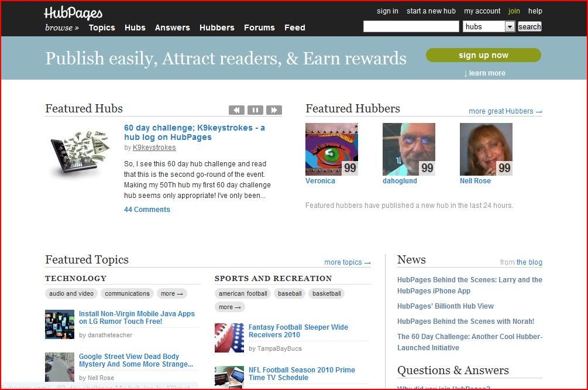This screenshot has width=588, height=390.
Task: Open the Hubbers section
Action: click(x=217, y=28)
